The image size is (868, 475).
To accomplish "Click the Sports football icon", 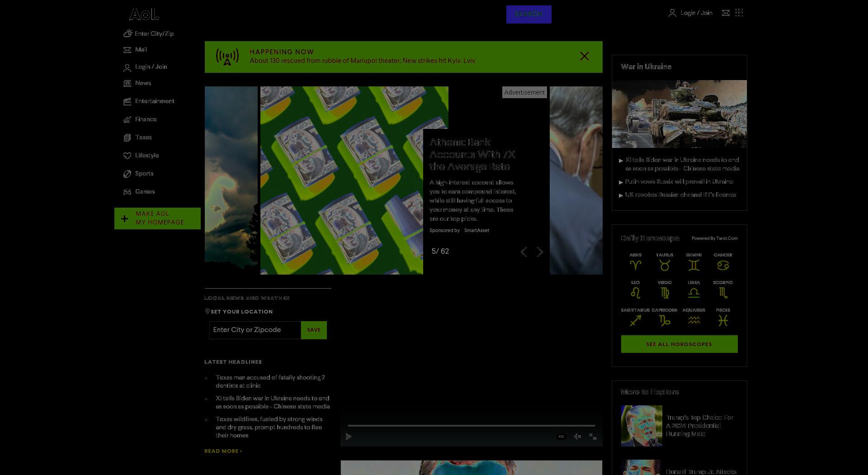I will tap(127, 174).
